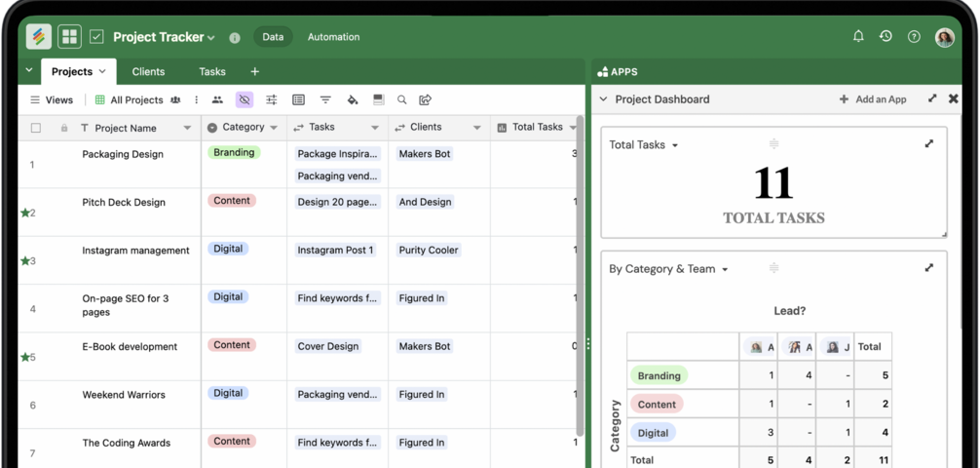Open the Category column dropdown arrow

(x=274, y=128)
